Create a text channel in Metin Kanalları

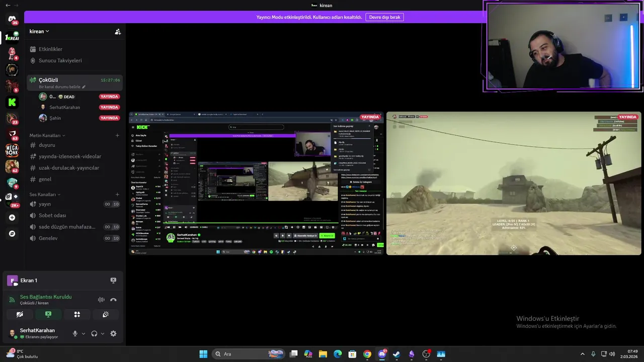click(117, 135)
